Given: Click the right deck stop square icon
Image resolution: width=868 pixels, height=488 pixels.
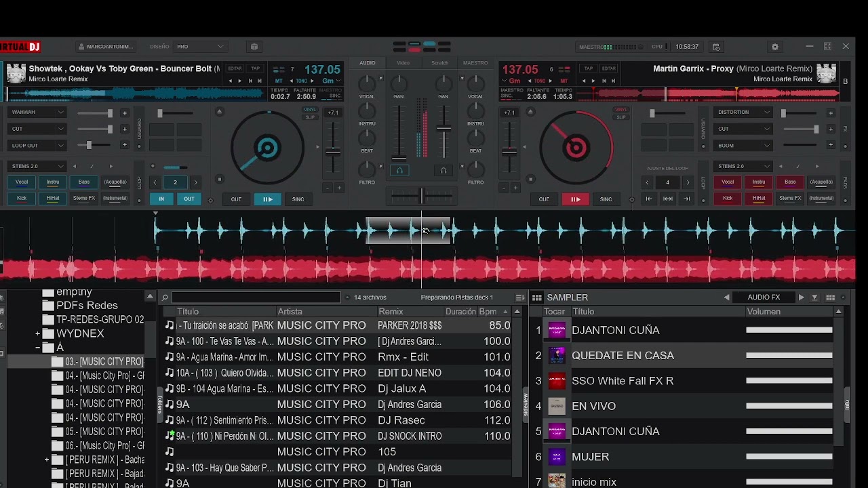Looking at the screenshot, I should [x=530, y=180].
